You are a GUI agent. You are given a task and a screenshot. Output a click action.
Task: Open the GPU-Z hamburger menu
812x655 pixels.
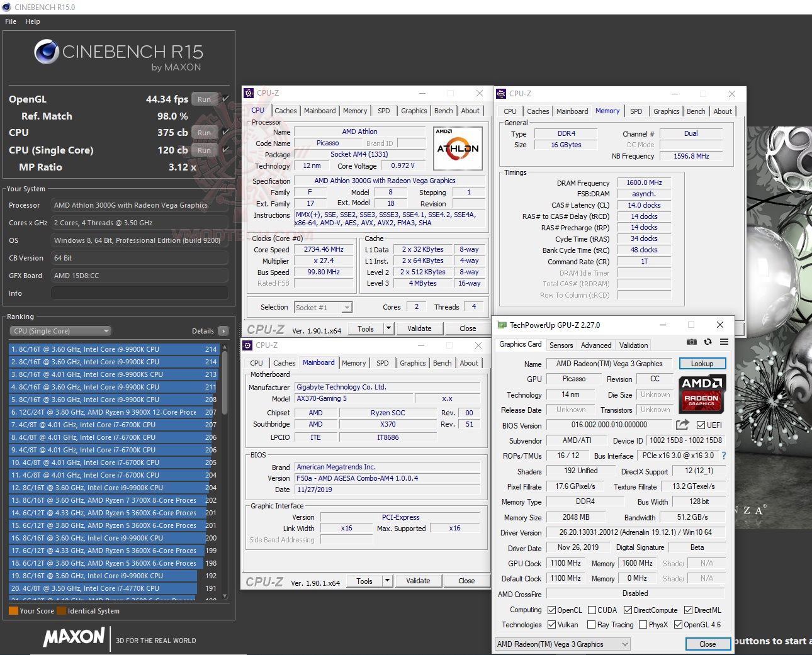tap(725, 342)
